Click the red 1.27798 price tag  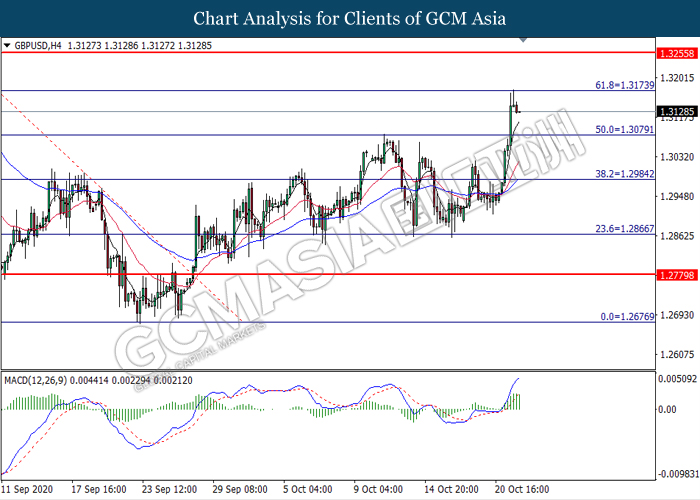pyautogui.click(x=675, y=273)
